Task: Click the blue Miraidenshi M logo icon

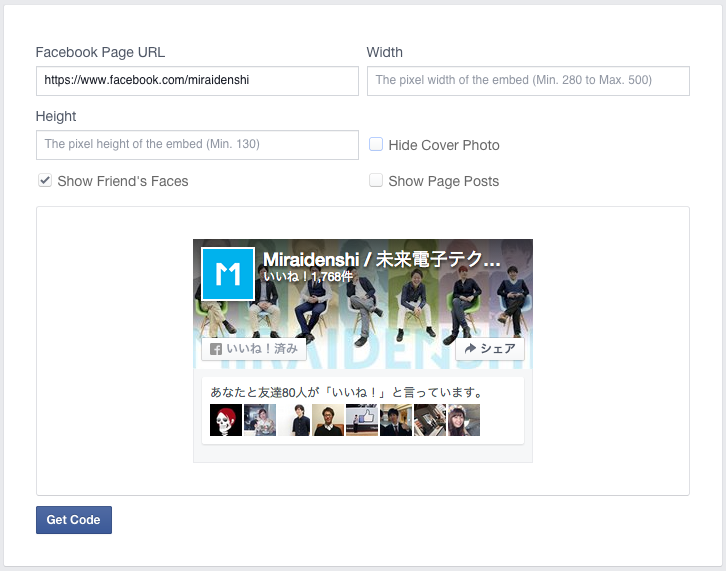Action: click(x=228, y=274)
